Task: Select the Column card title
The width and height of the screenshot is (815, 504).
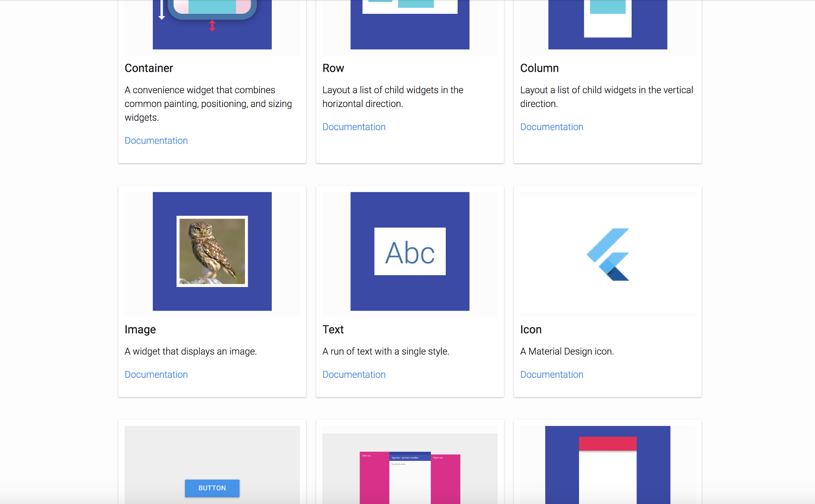Action: 539,68
